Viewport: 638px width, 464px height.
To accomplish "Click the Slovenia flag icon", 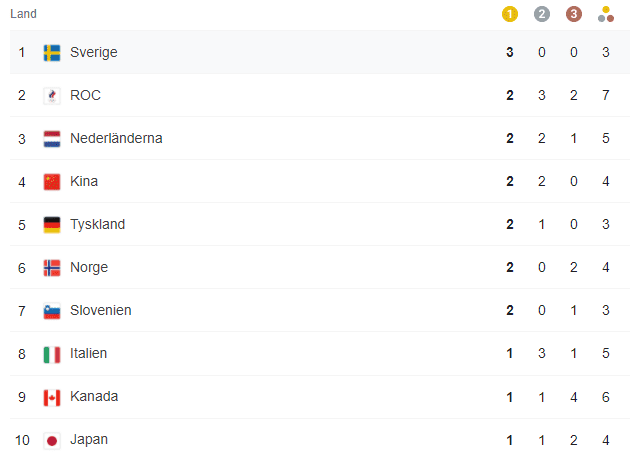I will 52,311.
